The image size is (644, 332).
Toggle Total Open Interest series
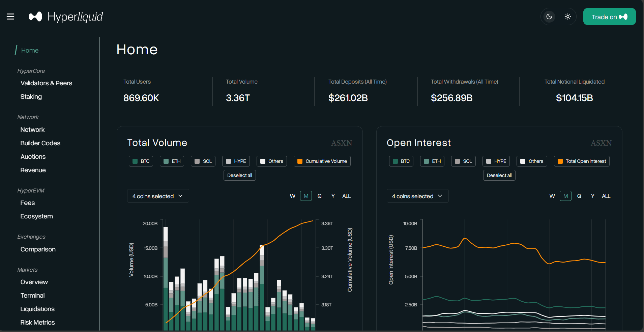(x=582, y=161)
